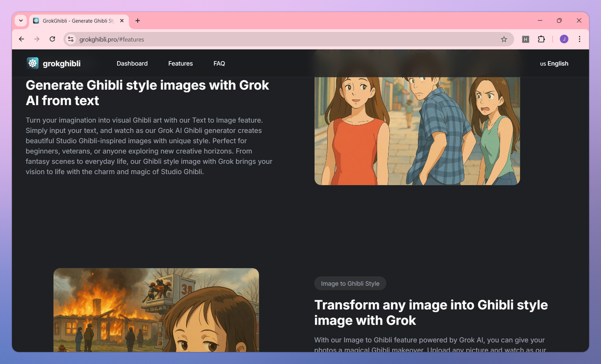Click the grokghibli logo icon

click(33, 64)
